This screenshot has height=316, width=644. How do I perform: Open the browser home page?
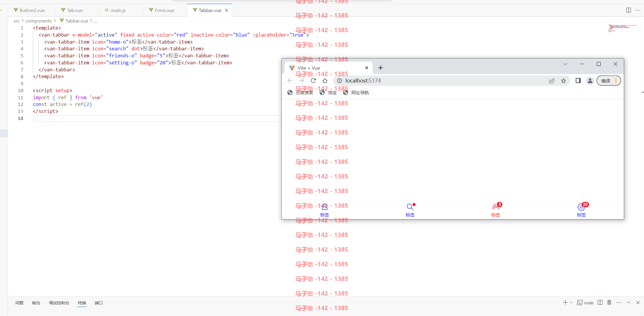[325, 81]
